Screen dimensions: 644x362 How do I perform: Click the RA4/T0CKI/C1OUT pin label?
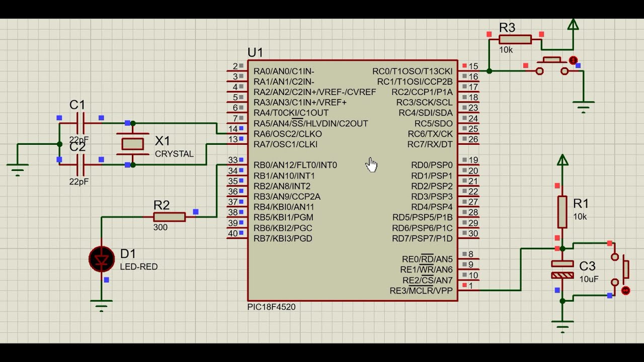tap(291, 113)
